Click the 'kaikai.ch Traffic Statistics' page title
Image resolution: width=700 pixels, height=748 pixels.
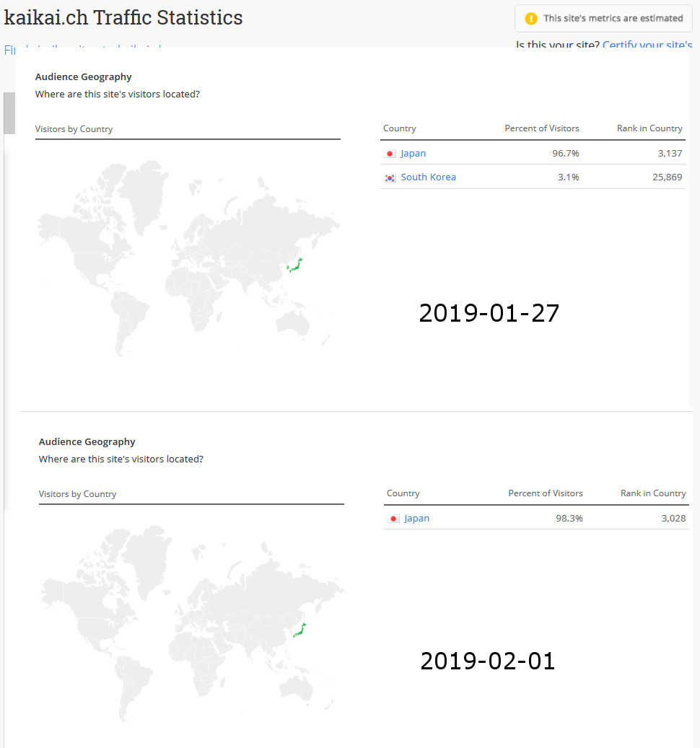(x=123, y=17)
